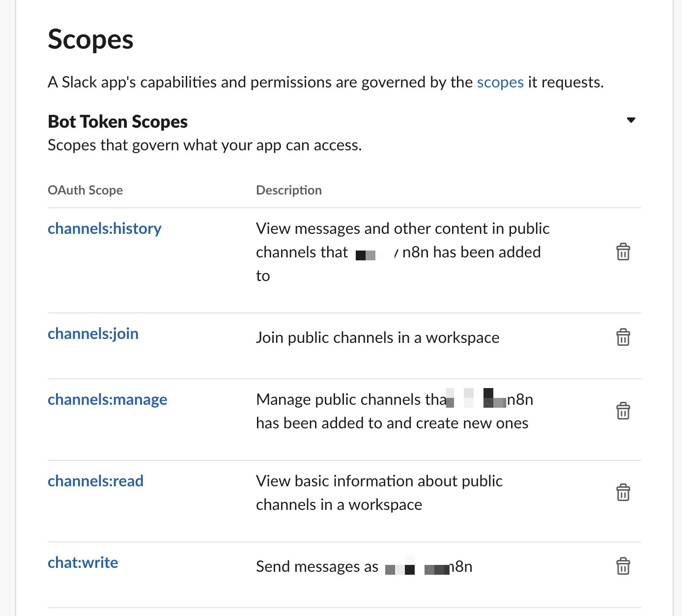
Task: Remove the chat:write scope
Action: (623, 566)
